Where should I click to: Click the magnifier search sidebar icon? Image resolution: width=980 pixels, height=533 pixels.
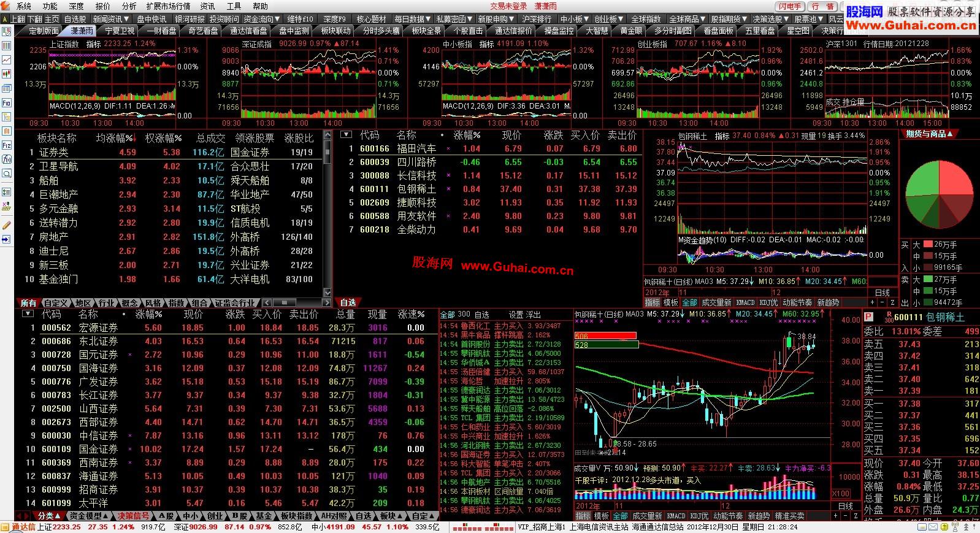point(7,174)
